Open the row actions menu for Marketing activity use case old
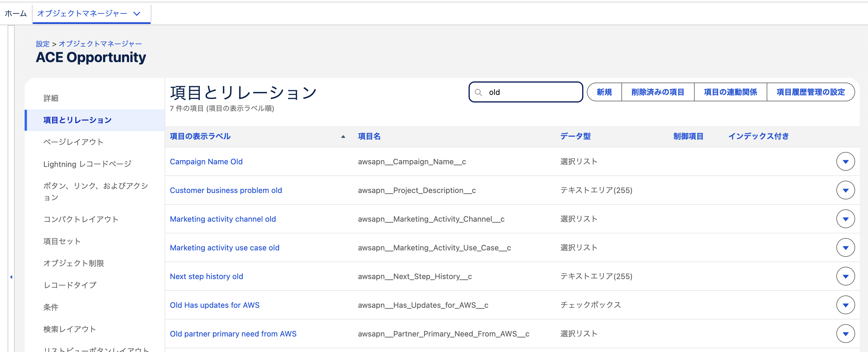Screen dimensions: 868x352 point(845,247)
